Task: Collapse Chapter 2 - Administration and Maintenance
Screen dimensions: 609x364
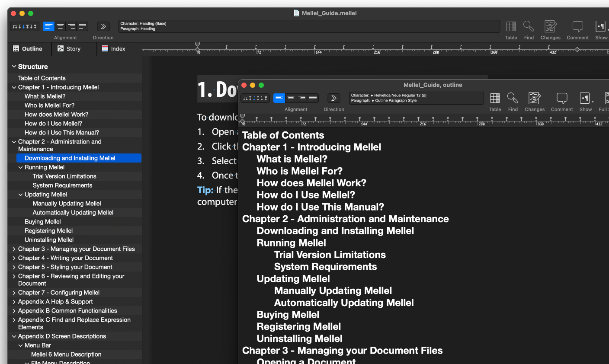Action: point(14,142)
